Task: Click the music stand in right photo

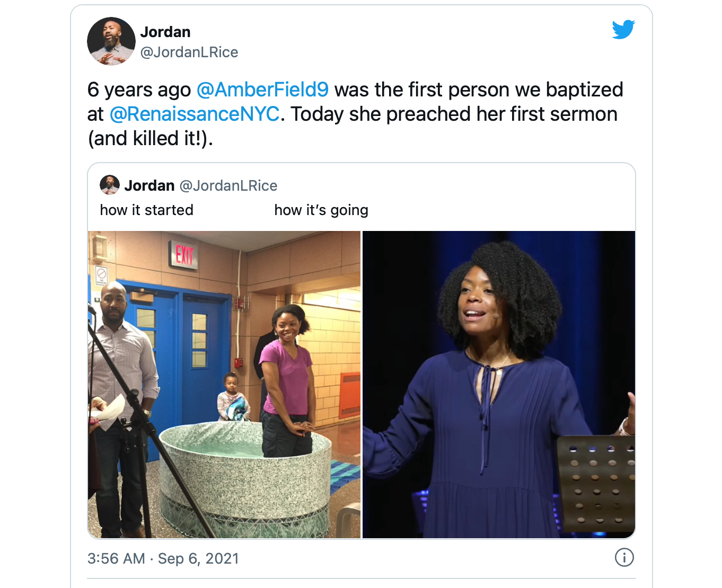Action: (x=596, y=482)
